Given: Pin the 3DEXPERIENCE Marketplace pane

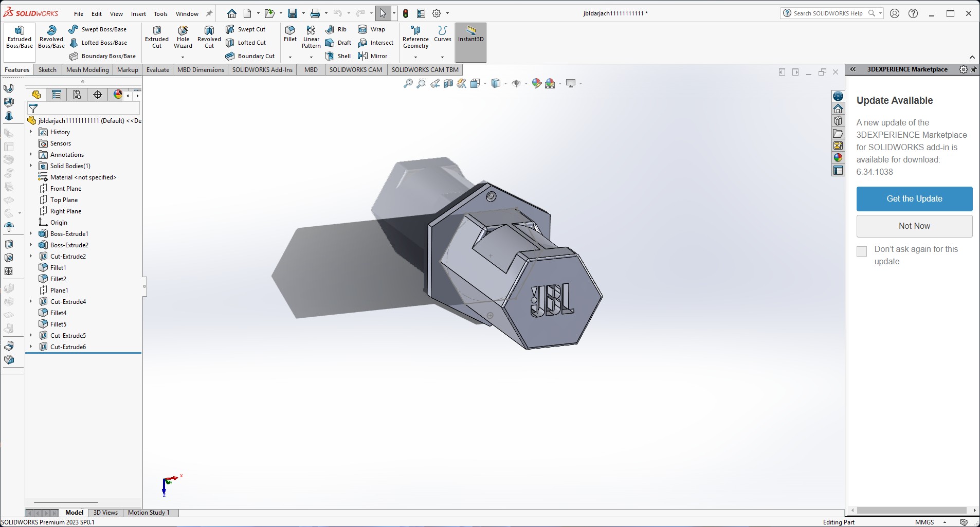Looking at the screenshot, I should (x=974, y=69).
